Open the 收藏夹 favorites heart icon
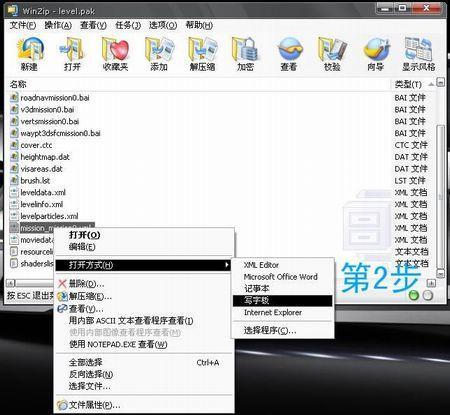Image resolution: width=450 pixels, height=415 pixels. (x=115, y=54)
